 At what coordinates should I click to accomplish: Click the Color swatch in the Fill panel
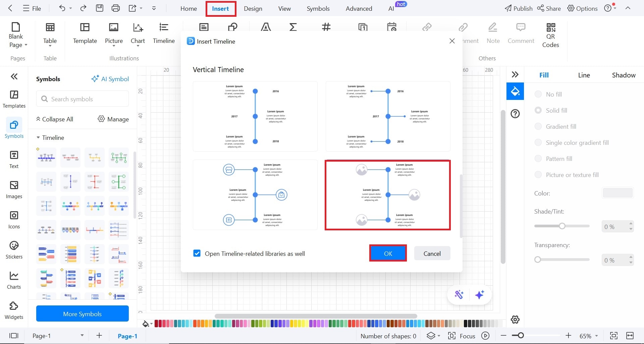pyautogui.click(x=618, y=193)
